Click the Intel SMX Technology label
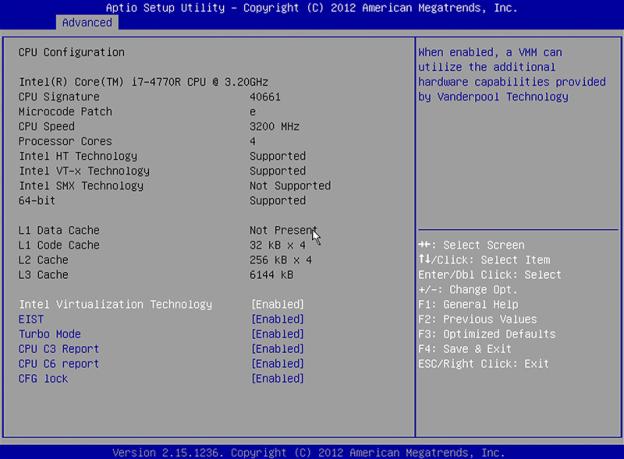Viewport: 624px width, 459px height. tap(81, 186)
